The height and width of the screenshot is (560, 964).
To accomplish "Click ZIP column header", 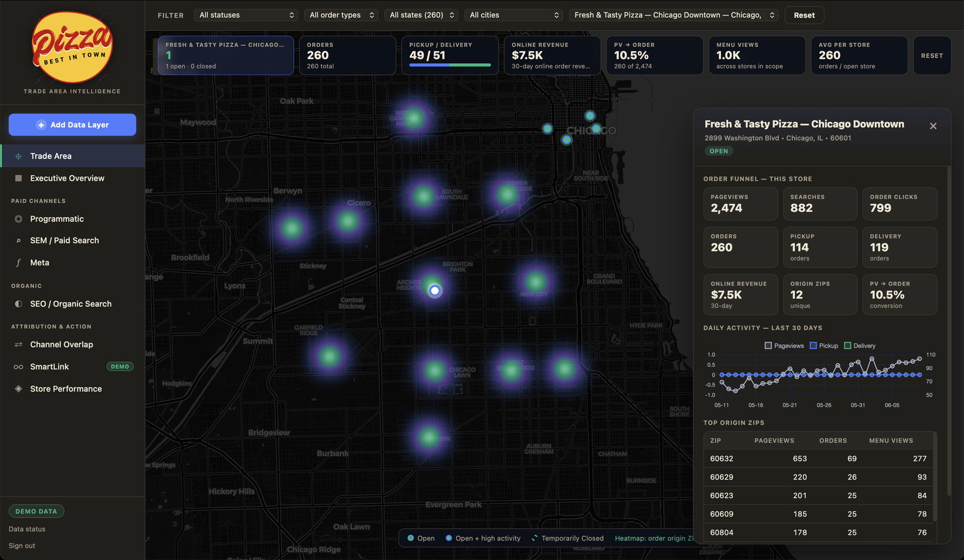I will tap(716, 441).
